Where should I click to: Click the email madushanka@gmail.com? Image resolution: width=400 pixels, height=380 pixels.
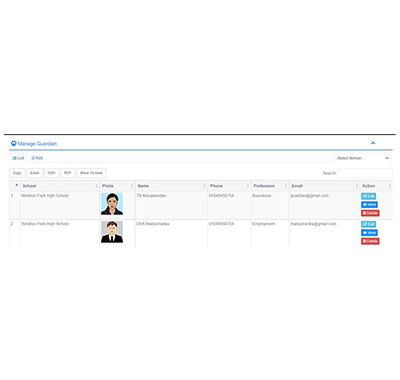pyautogui.click(x=313, y=224)
